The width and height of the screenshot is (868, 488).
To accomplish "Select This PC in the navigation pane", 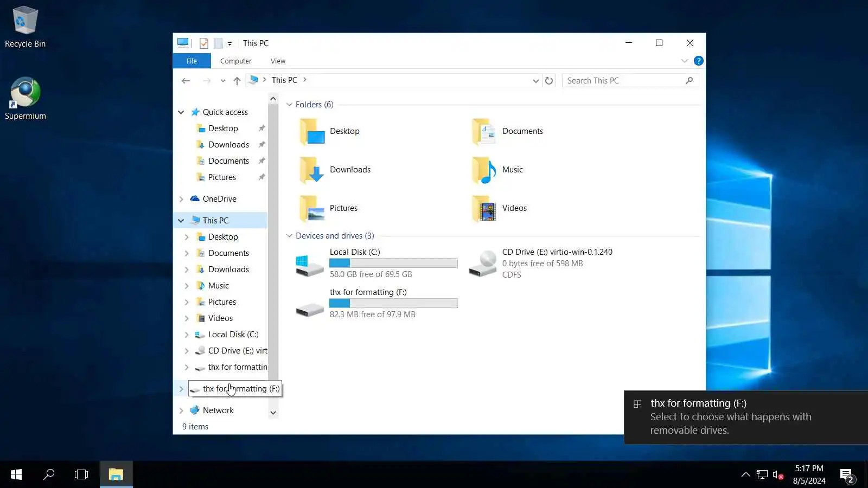I will (215, 221).
